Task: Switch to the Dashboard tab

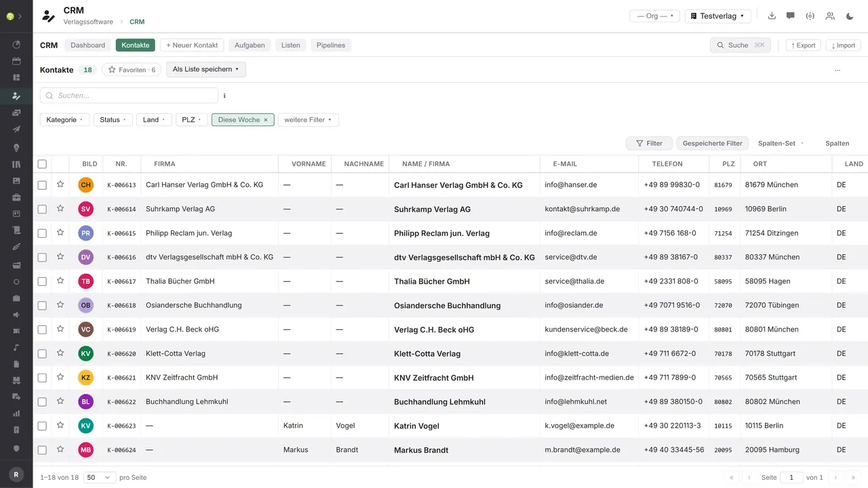Action: point(88,45)
